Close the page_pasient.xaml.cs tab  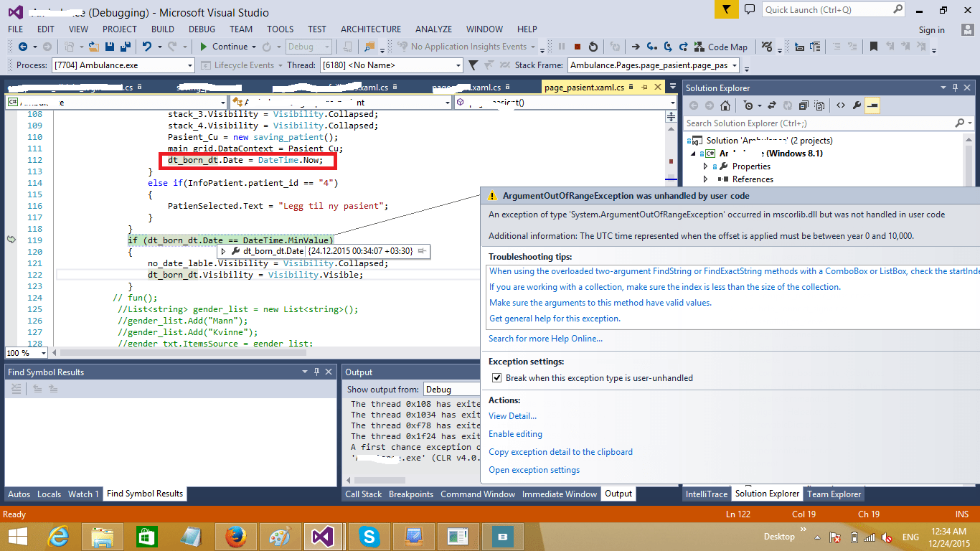(656, 88)
